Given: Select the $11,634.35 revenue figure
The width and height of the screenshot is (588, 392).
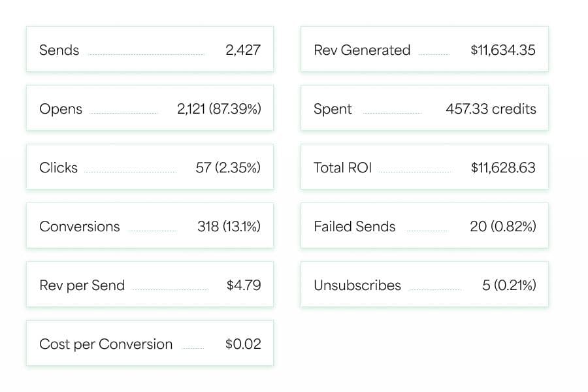Looking at the screenshot, I should [503, 50].
